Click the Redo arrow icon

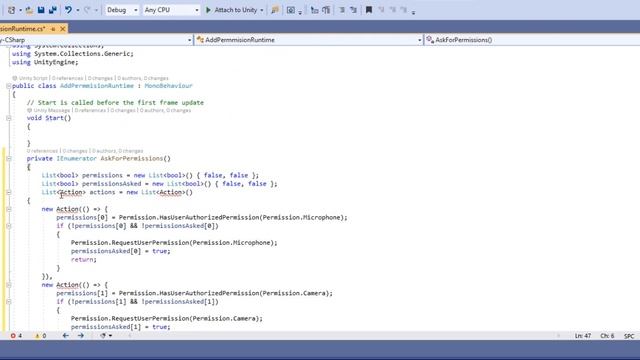(87, 10)
